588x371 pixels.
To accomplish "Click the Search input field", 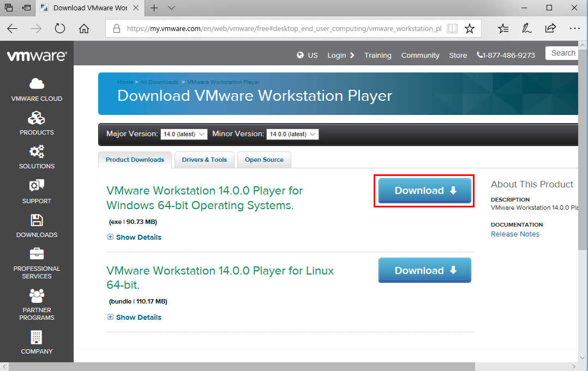I will click(562, 53).
